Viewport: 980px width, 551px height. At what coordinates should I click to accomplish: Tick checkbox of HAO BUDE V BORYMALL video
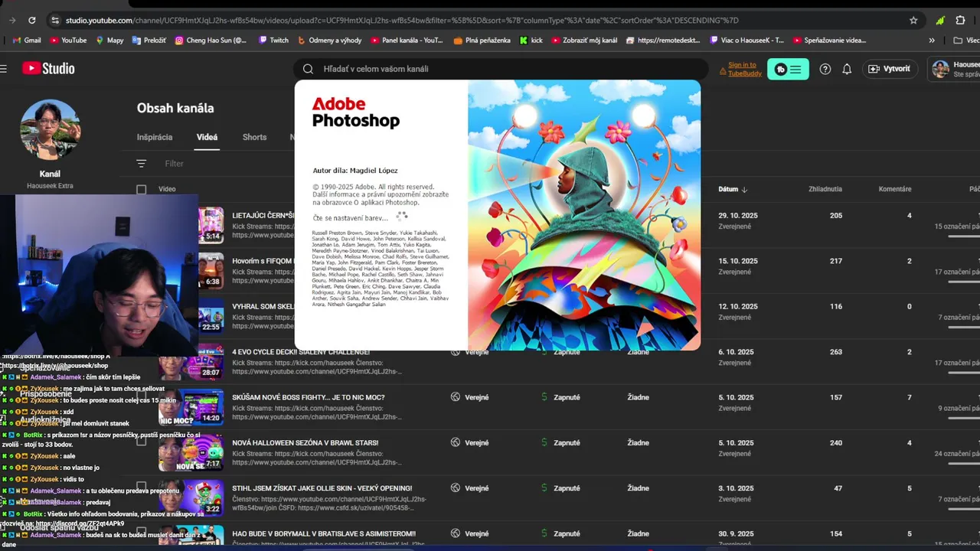pos(141,532)
